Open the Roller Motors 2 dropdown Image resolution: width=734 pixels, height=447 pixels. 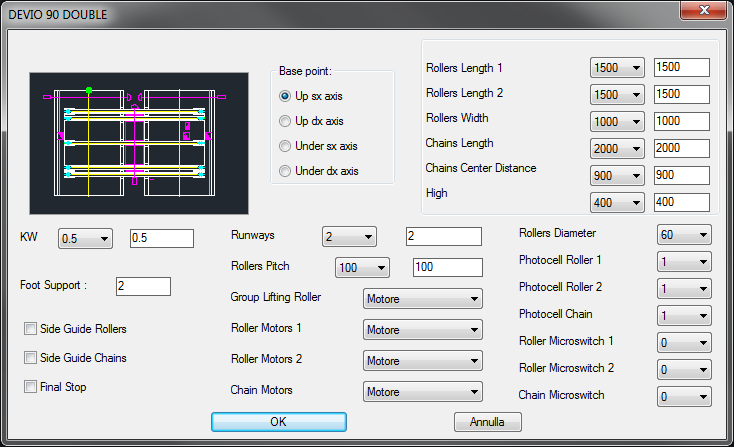(x=423, y=361)
